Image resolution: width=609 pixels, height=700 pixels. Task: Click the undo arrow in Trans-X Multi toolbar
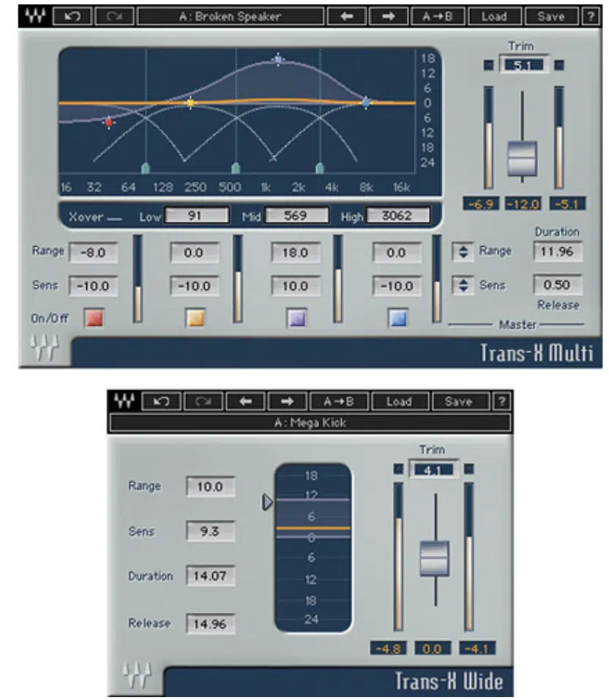point(72,17)
